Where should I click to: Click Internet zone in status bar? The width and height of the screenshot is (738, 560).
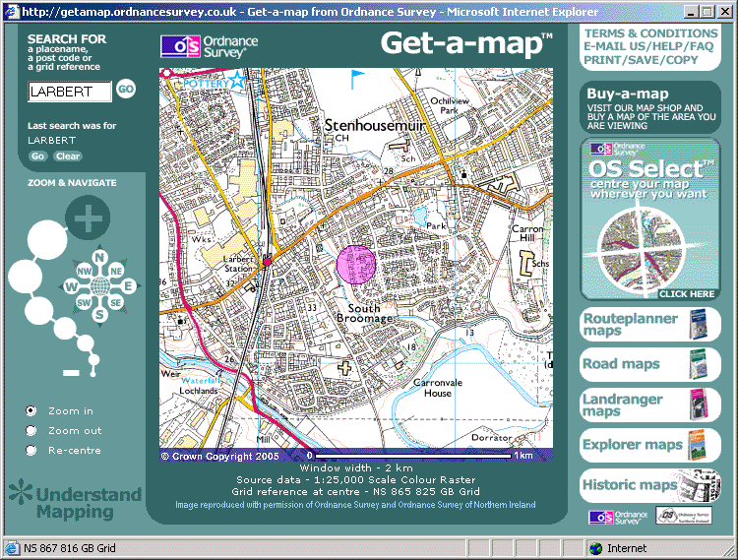click(619, 549)
